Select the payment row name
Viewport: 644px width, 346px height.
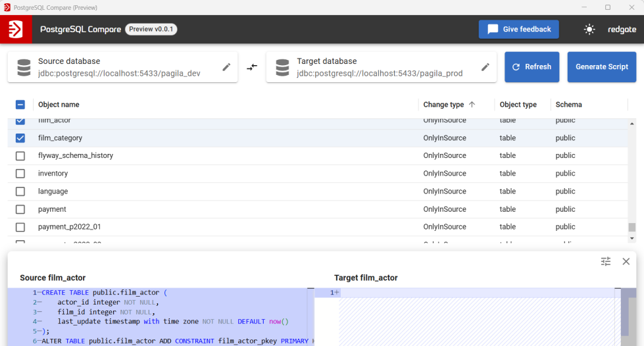[52, 209]
